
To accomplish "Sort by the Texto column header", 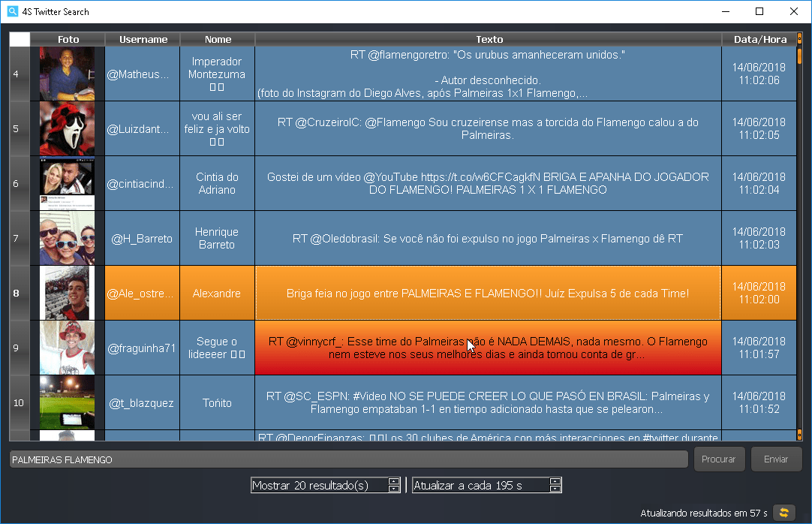I will point(489,39).
